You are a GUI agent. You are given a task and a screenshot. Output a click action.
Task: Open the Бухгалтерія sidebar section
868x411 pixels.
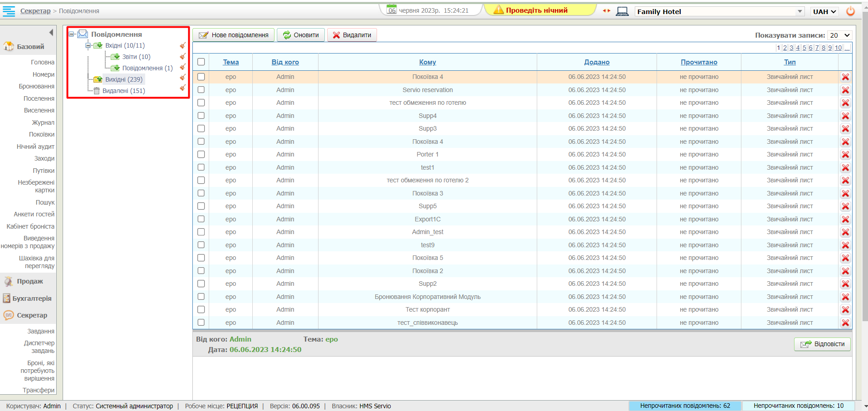point(31,298)
